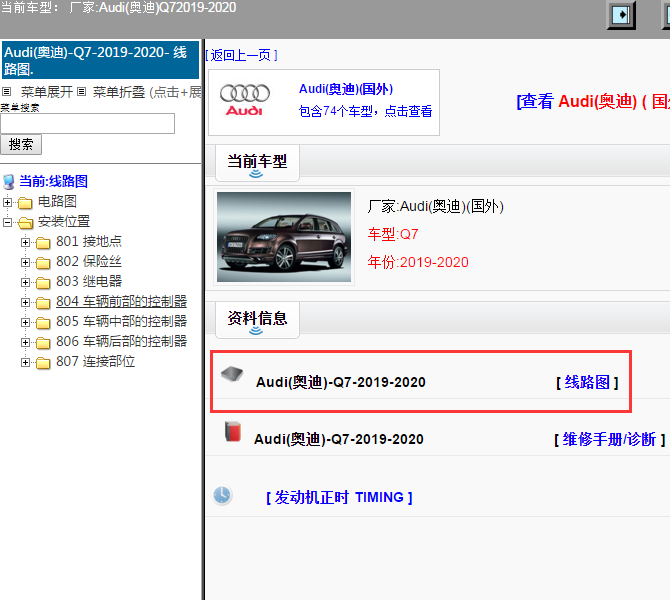Open the 线路图 link
Viewport: 670px width, 600px height.
point(587,382)
